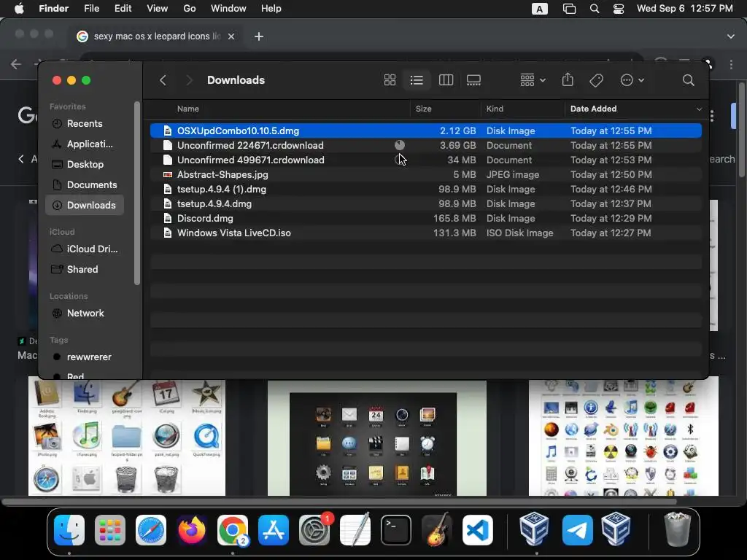Open Network in Finder sidebar
This screenshot has height=560, width=747.
(85, 314)
